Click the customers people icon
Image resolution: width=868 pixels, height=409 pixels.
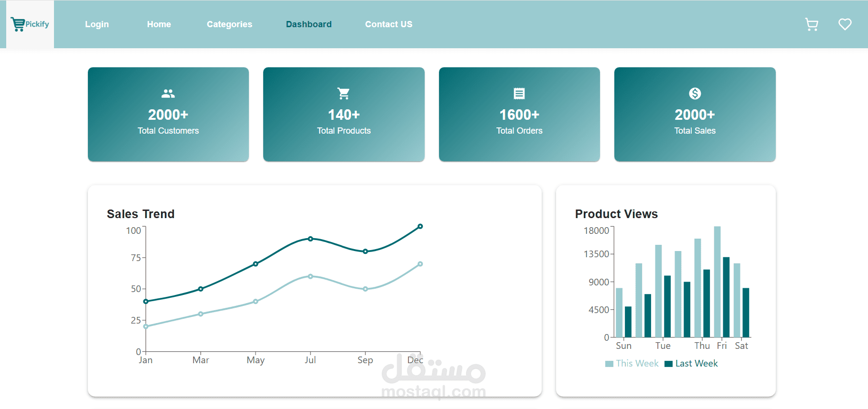click(168, 94)
